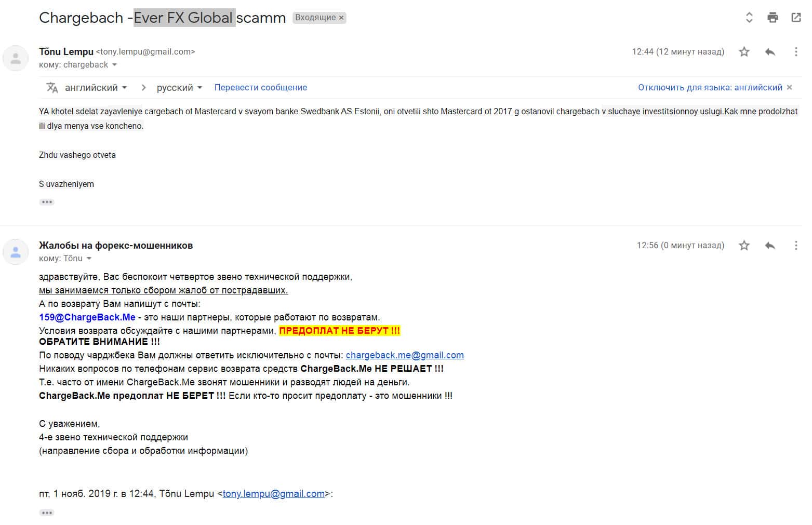Show the quoted text at the bottom

[47, 513]
